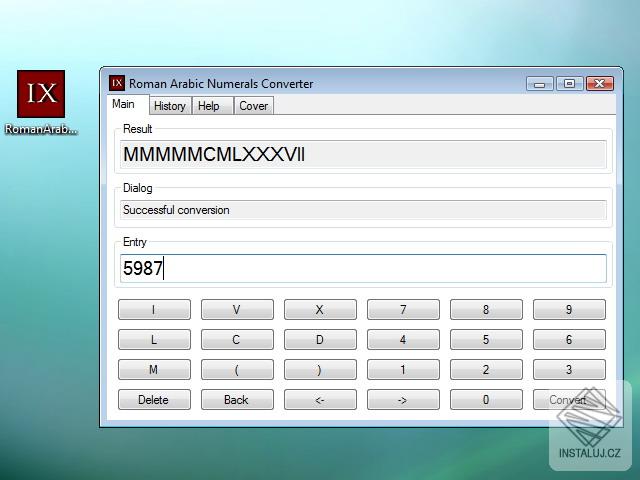Viewport: 640px width, 480px height.
Task: Click the opening parenthesis button
Action: point(237,369)
